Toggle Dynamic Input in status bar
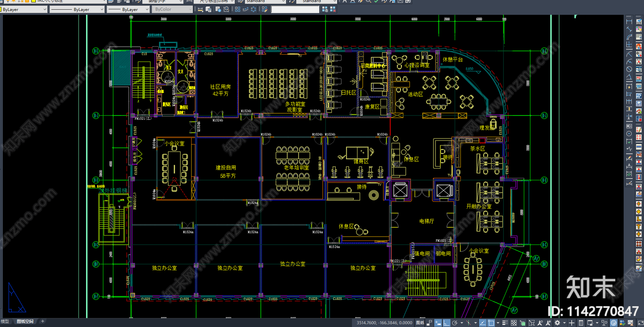The width and height of the screenshot is (644, 327). click(x=438, y=323)
